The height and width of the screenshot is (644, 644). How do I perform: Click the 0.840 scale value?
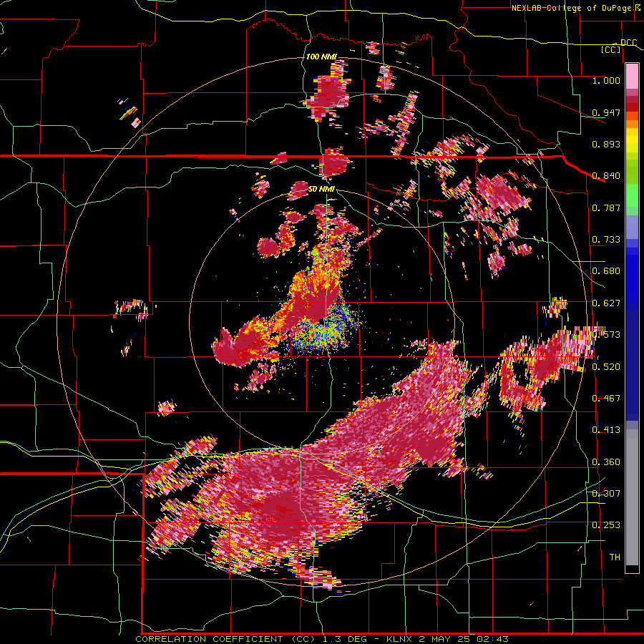[x=606, y=176]
